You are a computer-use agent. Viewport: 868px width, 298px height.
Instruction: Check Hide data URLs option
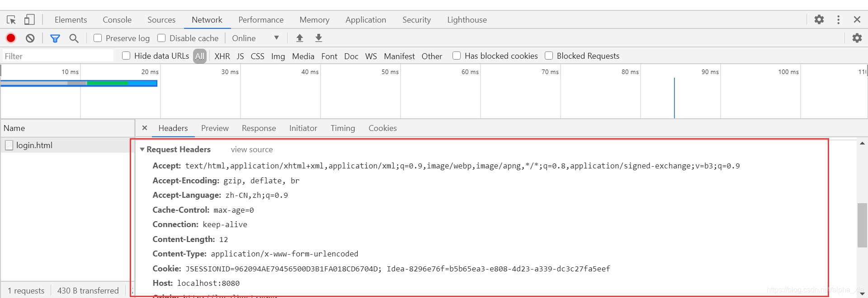click(x=126, y=56)
